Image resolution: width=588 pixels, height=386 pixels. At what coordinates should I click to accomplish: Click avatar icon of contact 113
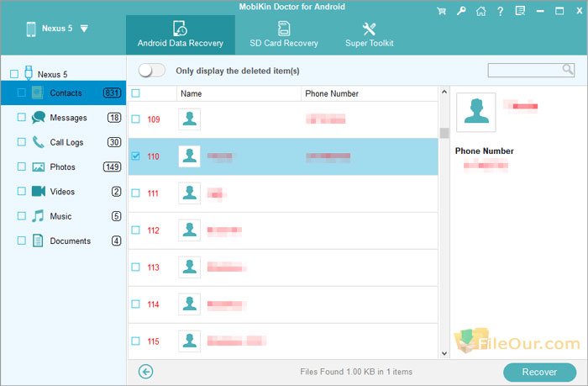pos(189,267)
